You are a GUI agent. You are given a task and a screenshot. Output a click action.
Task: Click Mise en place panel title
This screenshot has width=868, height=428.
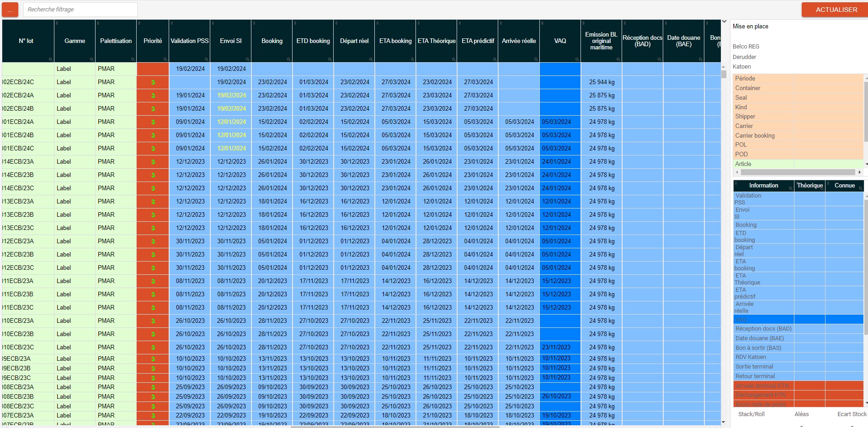pyautogui.click(x=750, y=27)
